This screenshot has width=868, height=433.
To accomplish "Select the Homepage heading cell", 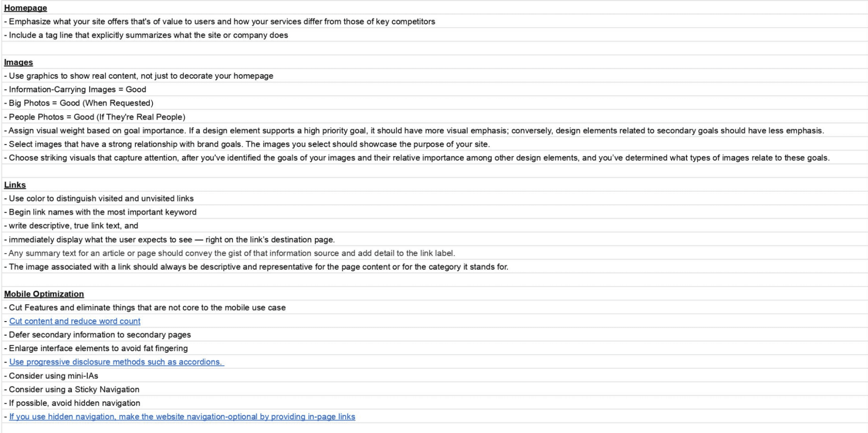I will [26, 8].
